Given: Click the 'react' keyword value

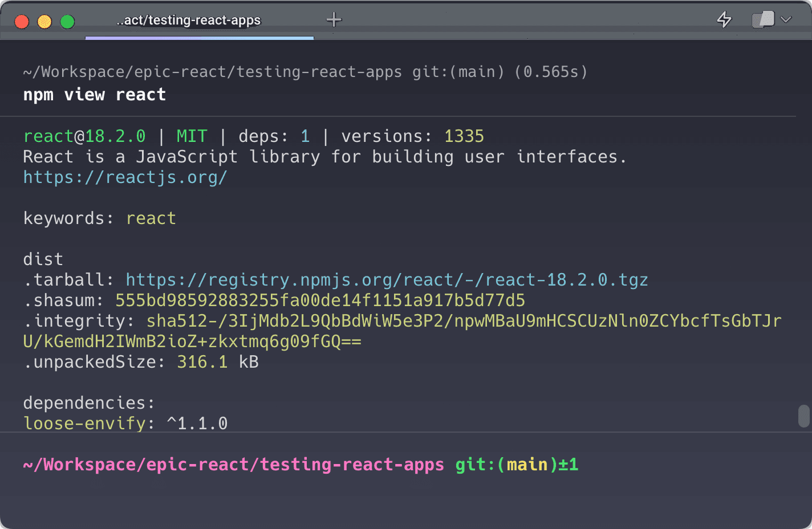Looking at the screenshot, I should pos(151,218).
